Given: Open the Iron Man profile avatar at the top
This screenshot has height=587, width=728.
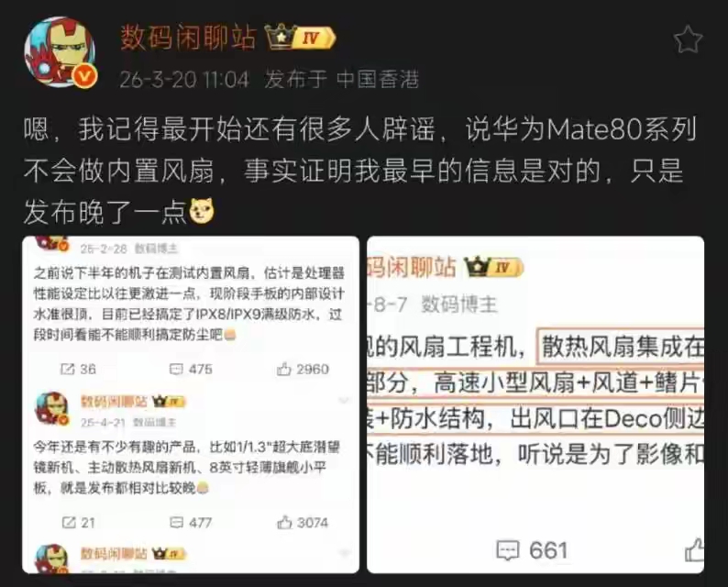Looking at the screenshot, I should 60,51.
